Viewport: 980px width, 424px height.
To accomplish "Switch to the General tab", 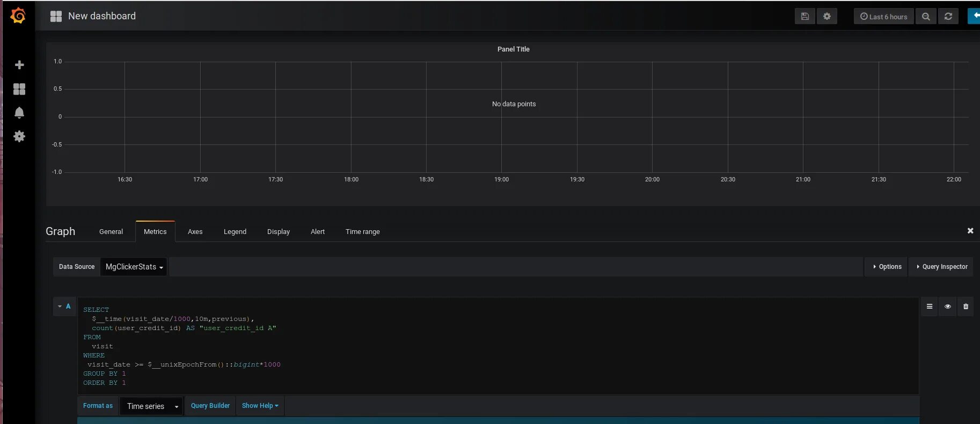I will pyautogui.click(x=111, y=232).
